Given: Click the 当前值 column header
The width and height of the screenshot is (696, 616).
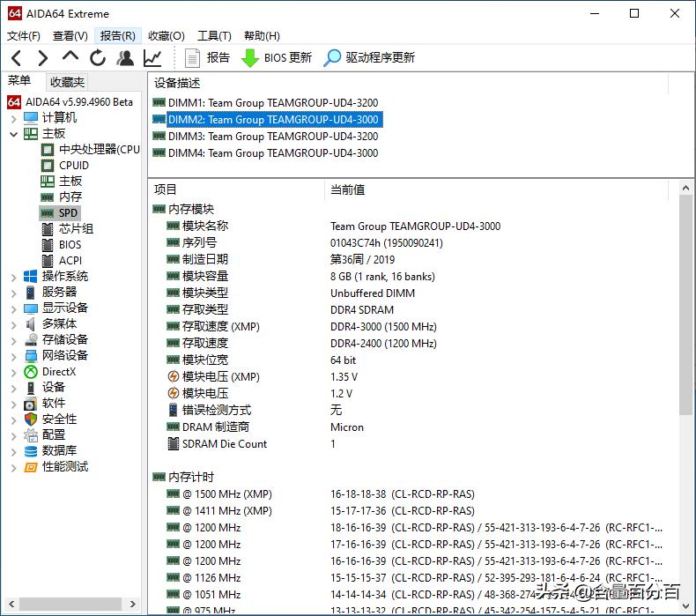Looking at the screenshot, I should pos(496,190).
